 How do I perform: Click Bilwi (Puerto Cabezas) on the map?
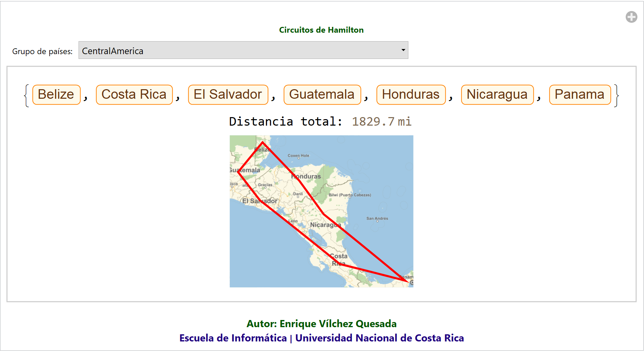click(x=350, y=195)
